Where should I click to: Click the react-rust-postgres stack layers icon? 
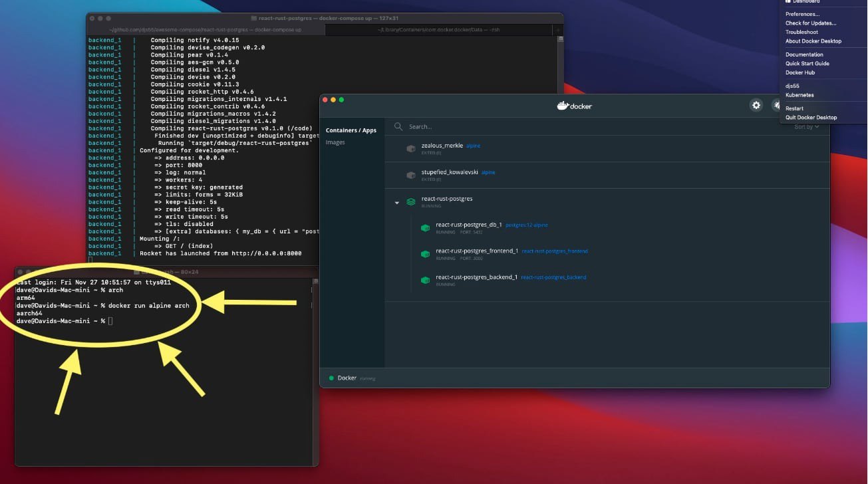[x=411, y=201]
